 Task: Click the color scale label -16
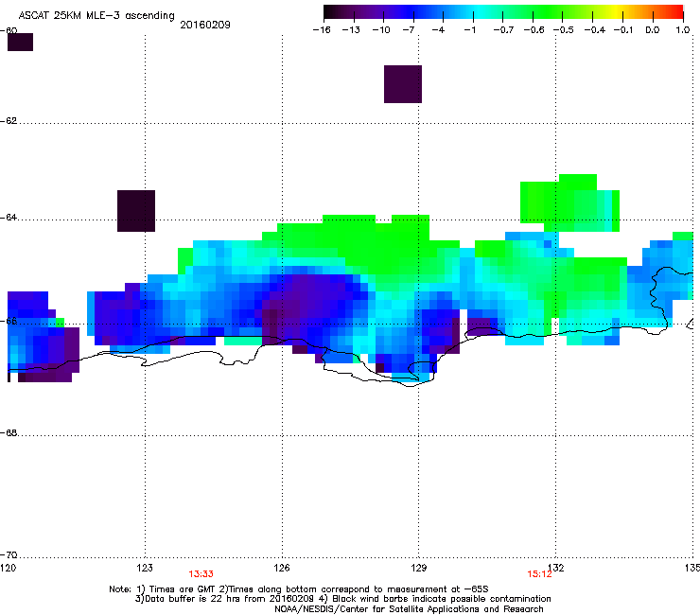pos(322,30)
